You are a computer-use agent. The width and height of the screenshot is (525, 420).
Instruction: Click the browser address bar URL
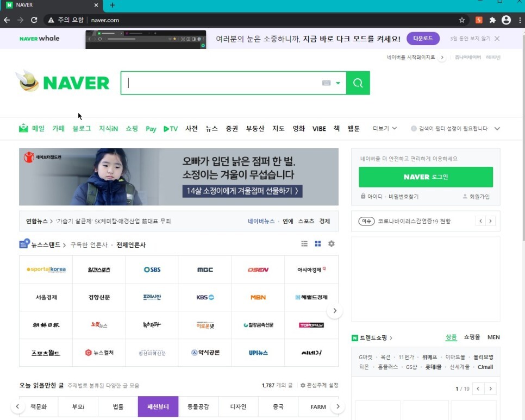pos(105,20)
